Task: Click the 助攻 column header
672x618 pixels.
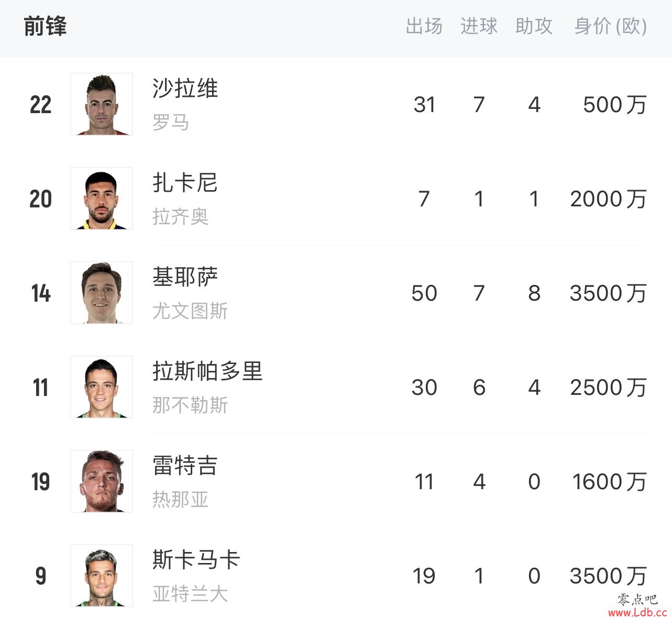Action: click(x=534, y=26)
